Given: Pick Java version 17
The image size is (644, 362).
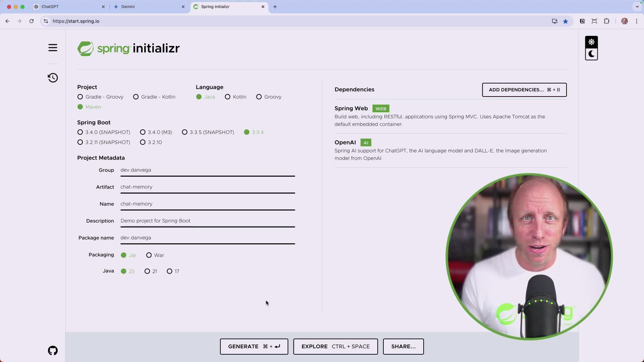Looking at the screenshot, I should click(173, 271).
